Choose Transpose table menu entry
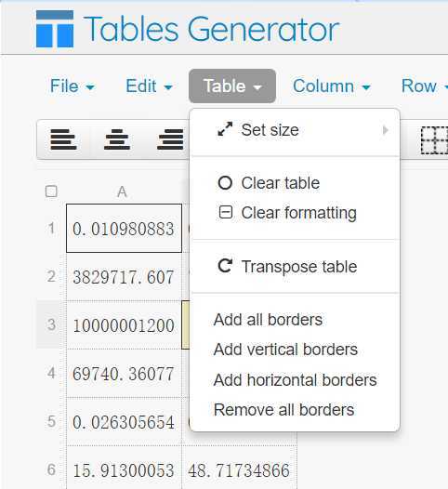Viewport: 448px width, 489px height. tap(295, 266)
